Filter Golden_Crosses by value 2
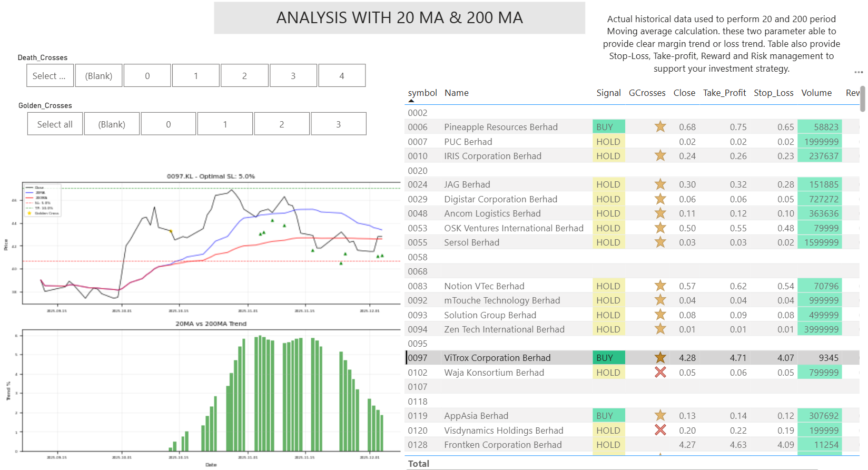 [x=282, y=124]
